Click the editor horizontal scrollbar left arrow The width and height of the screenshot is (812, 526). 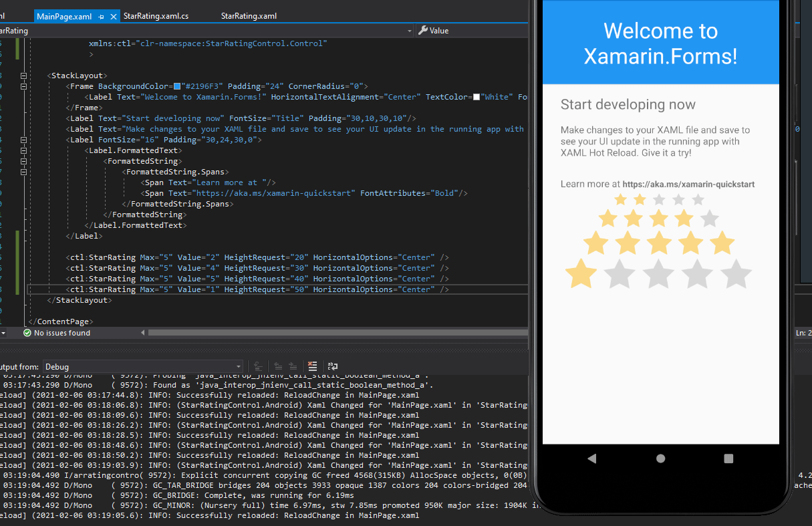[142, 333]
